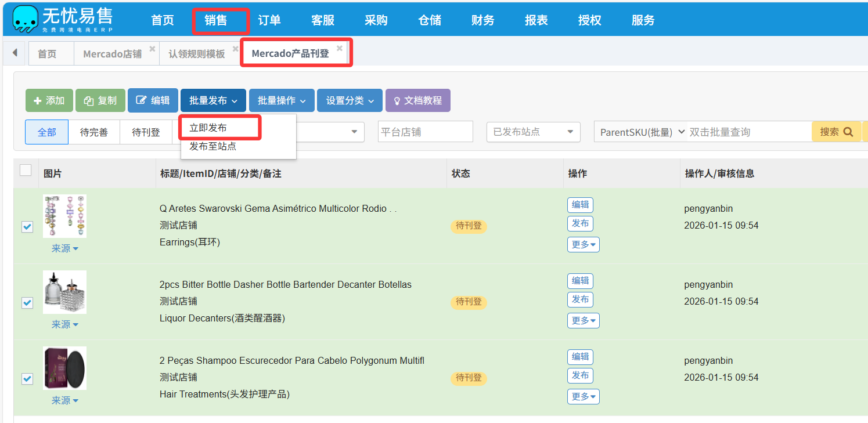Click 发布 button for Bitter Bottle product

(580, 299)
